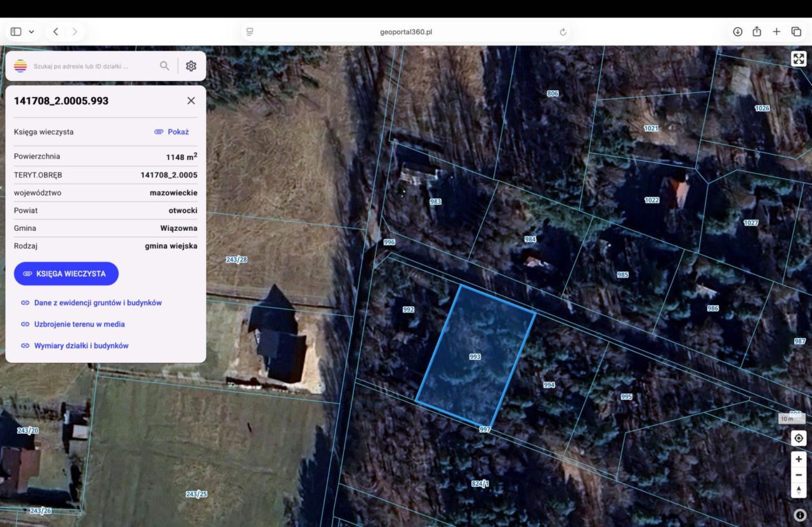Click the blue KSIĘGA WIECZYSTA button
This screenshot has height=527, width=812.
pyautogui.click(x=66, y=274)
